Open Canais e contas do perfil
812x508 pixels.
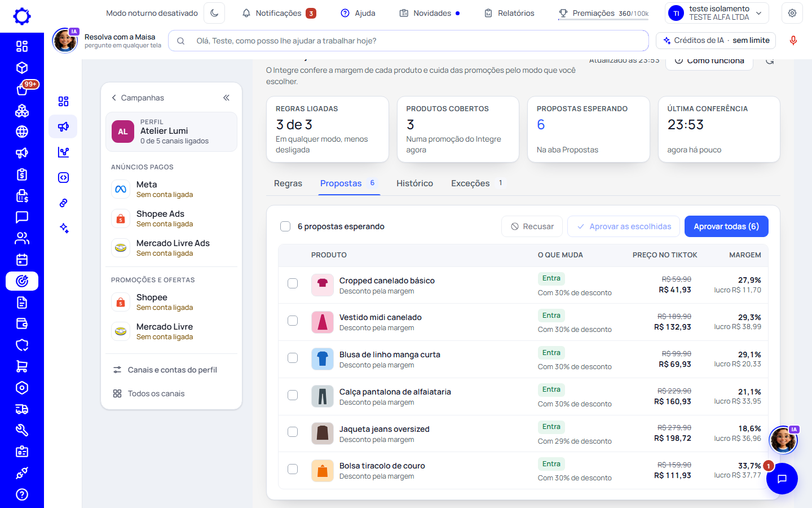point(171,370)
